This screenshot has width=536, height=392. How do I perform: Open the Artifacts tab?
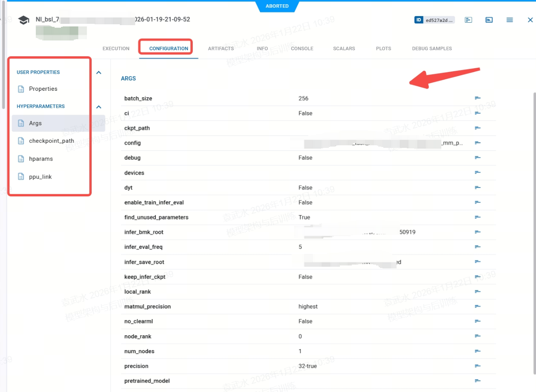point(221,49)
